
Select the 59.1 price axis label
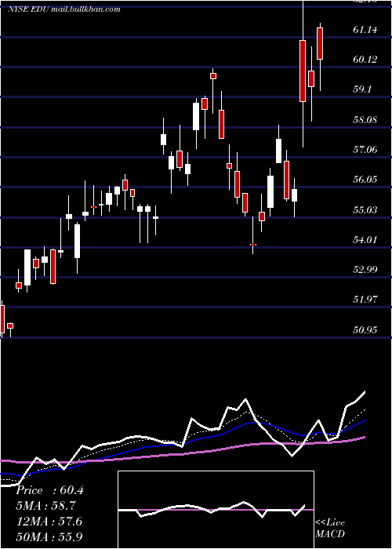(x=362, y=89)
